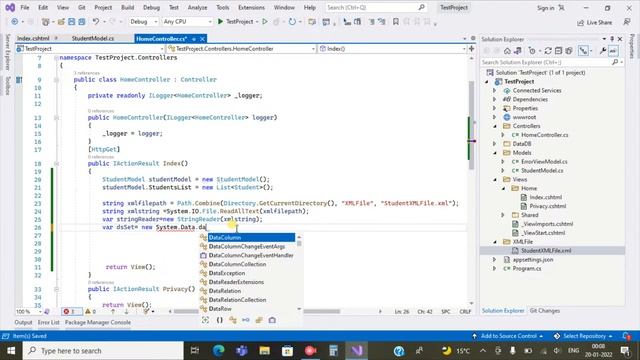Click Sign in link
Image resolution: width=640 pixels, height=360 pixels.
545,8
